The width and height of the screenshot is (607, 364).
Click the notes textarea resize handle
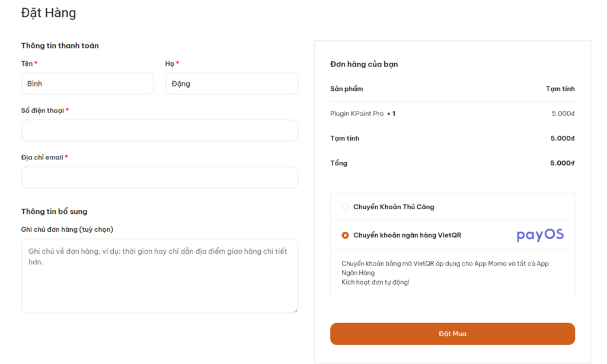pyautogui.click(x=295, y=309)
